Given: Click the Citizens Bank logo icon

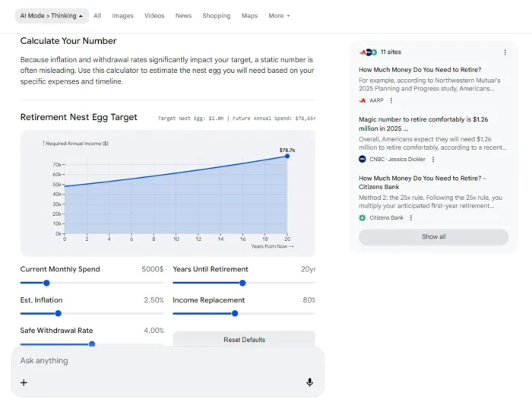Looking at the screenshot, I should coord(363,218).
